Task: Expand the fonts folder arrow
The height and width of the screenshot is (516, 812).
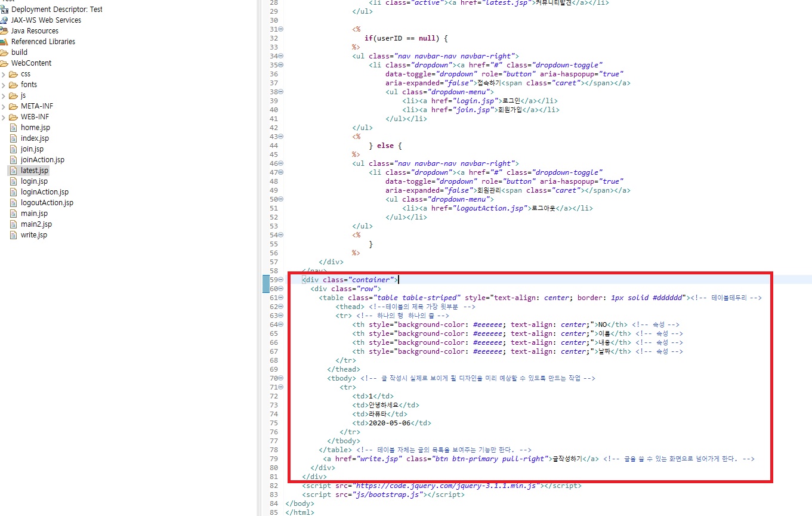Action: click(x=4, y=85)
